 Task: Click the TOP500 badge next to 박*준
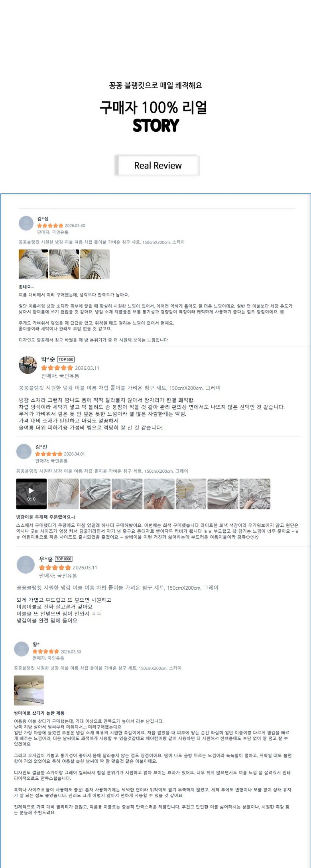tap(66, 359)
